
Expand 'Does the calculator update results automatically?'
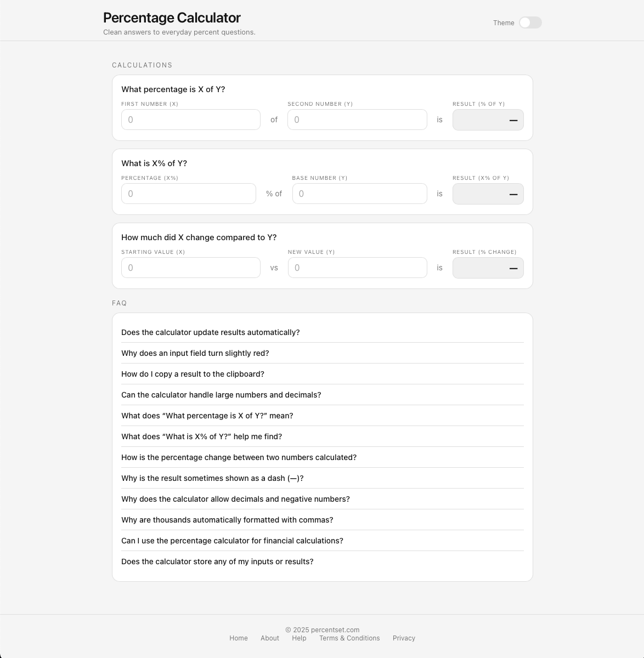[211, 332]
